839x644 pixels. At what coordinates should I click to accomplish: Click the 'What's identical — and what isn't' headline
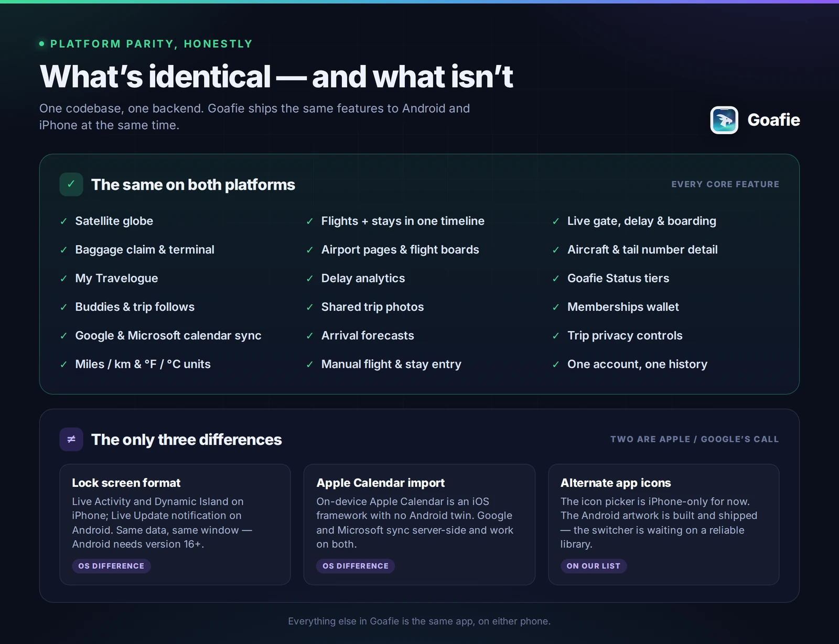(276, 77)
